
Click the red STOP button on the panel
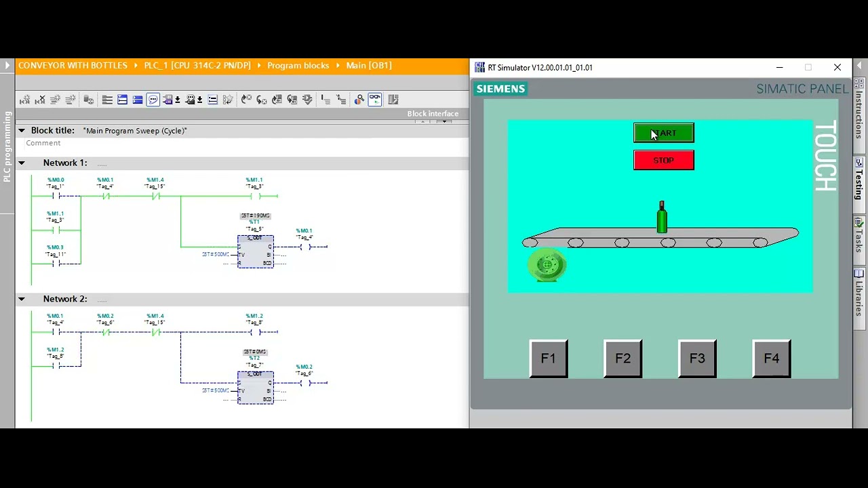(x=663, y=160)
